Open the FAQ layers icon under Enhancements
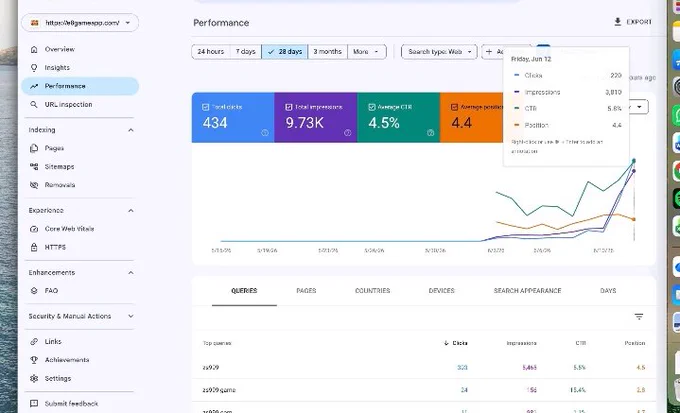 tap(34, 291)
